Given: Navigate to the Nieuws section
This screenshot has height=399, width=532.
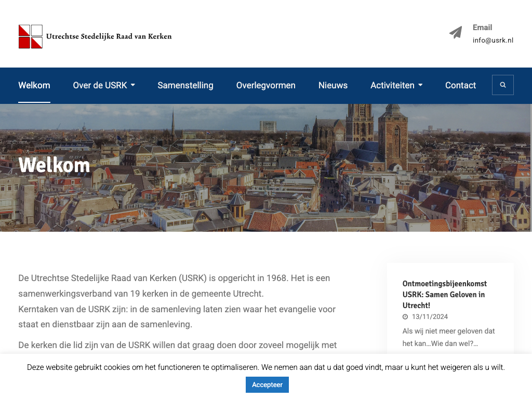Looking at the screenshot, I should click(332, 85).
